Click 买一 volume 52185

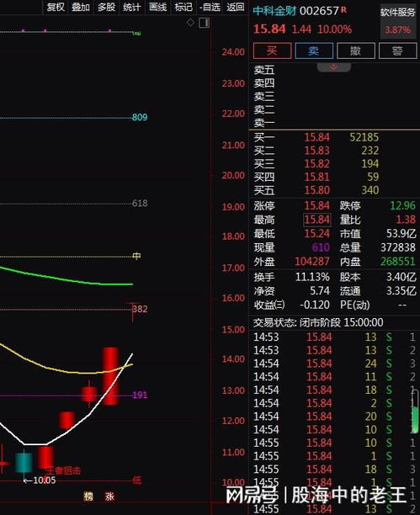[364, 137]
